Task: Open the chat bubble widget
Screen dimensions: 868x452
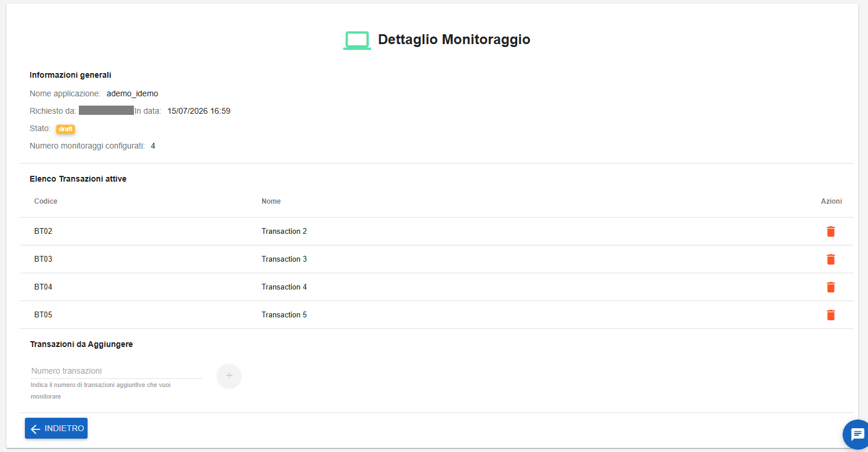Action: pyautogui.click(x=857, y=434)
